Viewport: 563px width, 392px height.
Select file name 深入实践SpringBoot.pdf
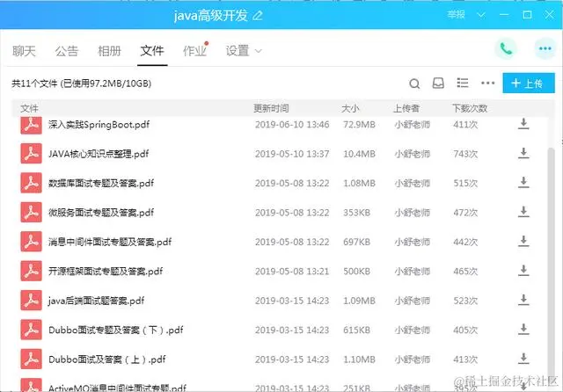(x=99, y=125)
